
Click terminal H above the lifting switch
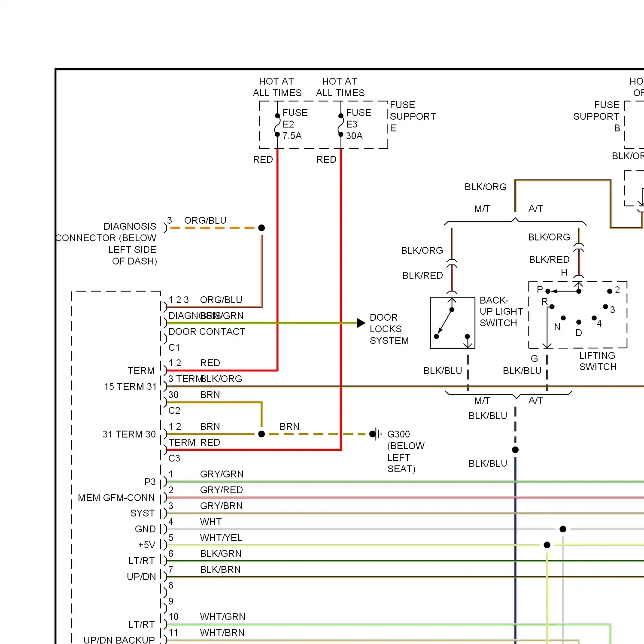tap(564, 272)
